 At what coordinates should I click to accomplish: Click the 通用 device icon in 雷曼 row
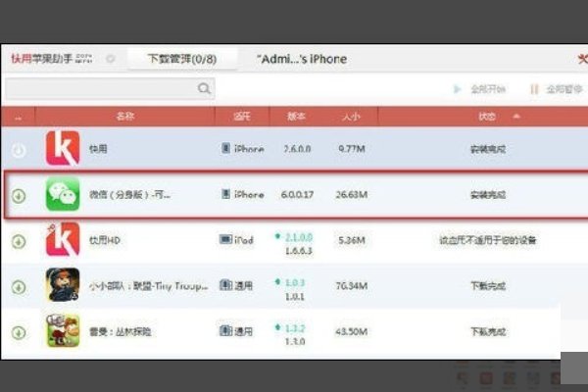point(225,330)
